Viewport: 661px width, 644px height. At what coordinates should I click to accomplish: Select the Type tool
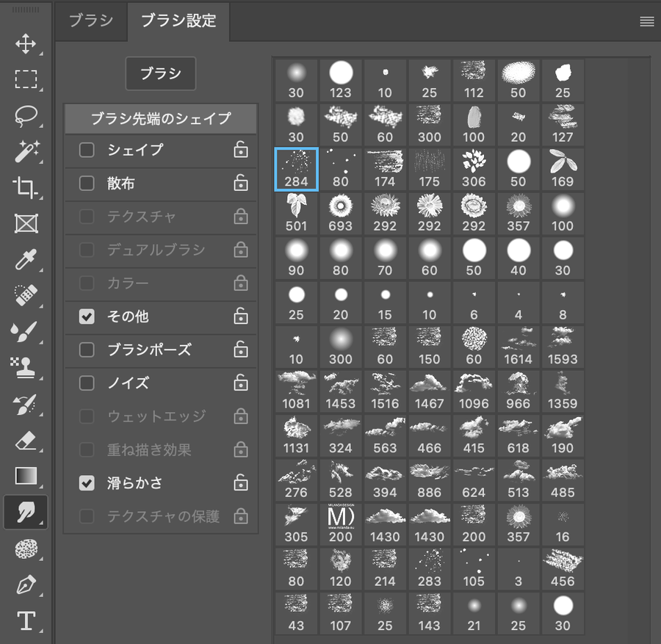tap(26, 621)
